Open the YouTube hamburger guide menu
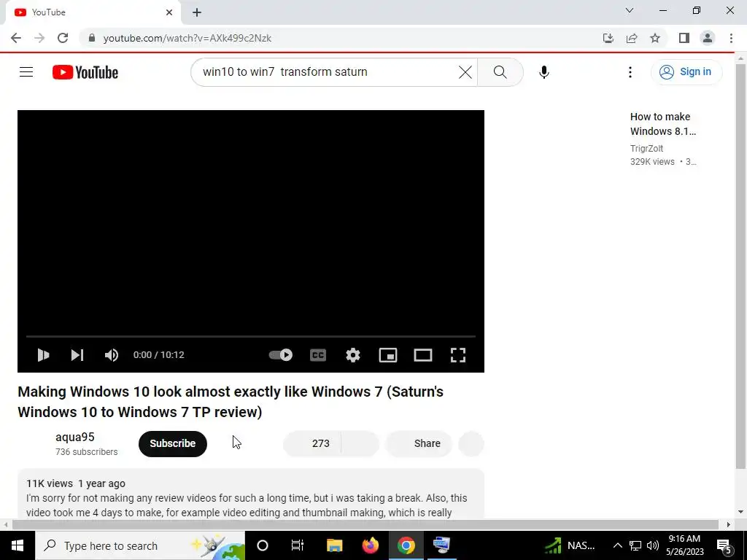 tap(26, 72)
